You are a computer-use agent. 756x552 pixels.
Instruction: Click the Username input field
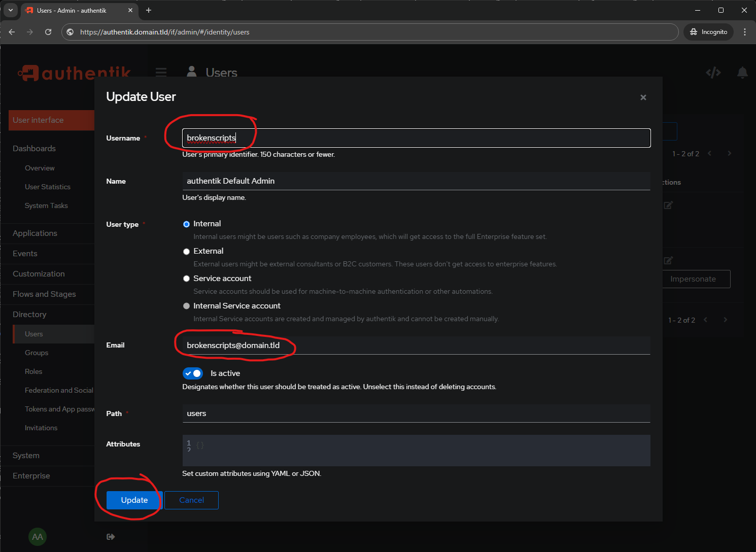click(416, 138)
